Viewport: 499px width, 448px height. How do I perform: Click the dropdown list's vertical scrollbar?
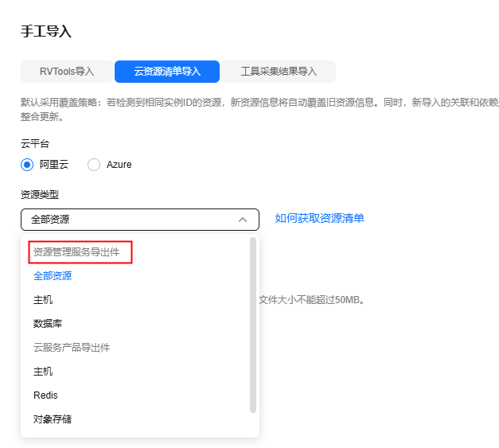pos(253,325)
